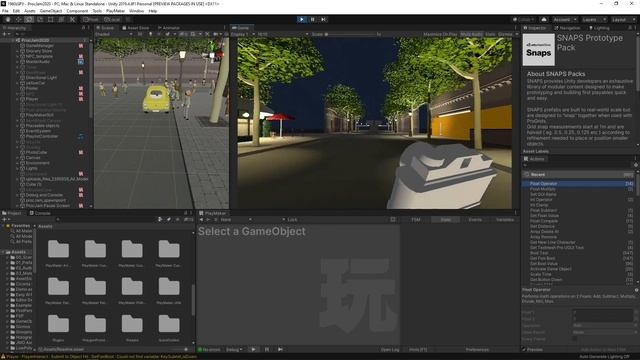This screenshot has height=360, width=640.
Task: Open the Account dropdown
Action: pos(564,19)
